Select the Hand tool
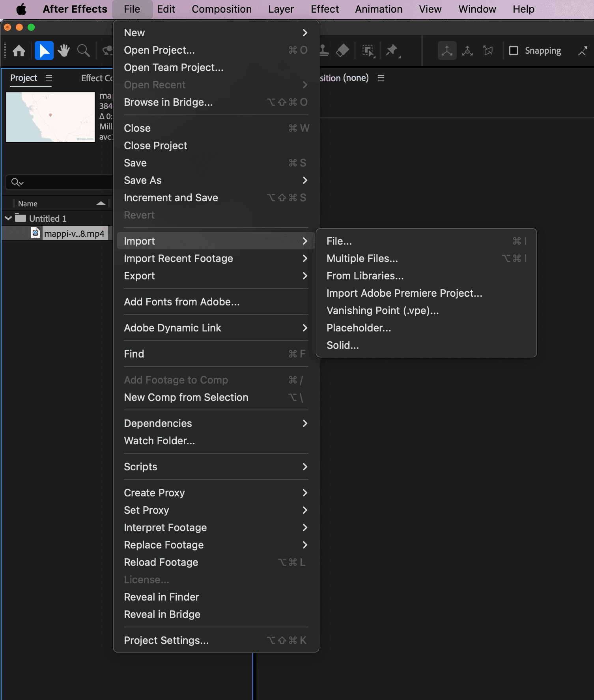 point(64,51)
